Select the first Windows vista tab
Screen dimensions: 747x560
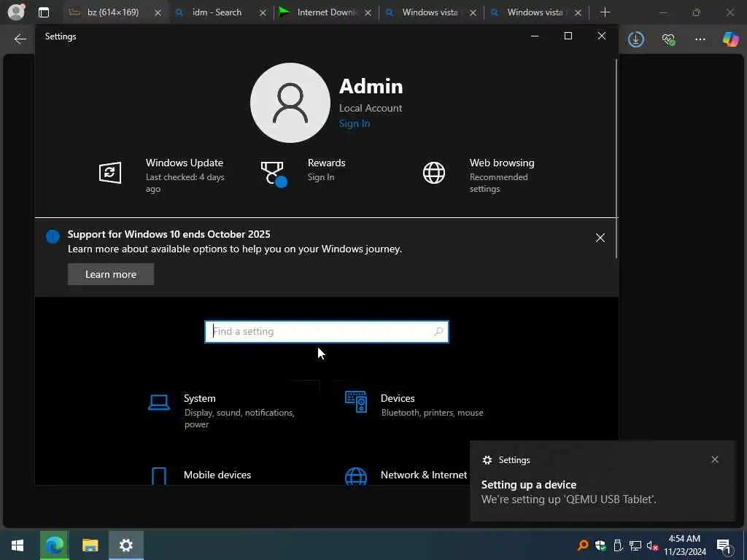coord(430,12)
